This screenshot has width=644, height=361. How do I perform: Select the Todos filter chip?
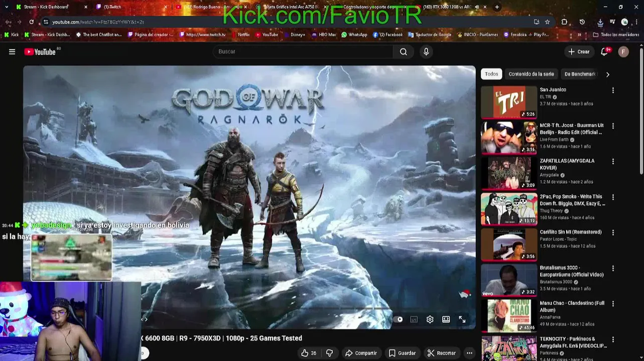(491, 74)
